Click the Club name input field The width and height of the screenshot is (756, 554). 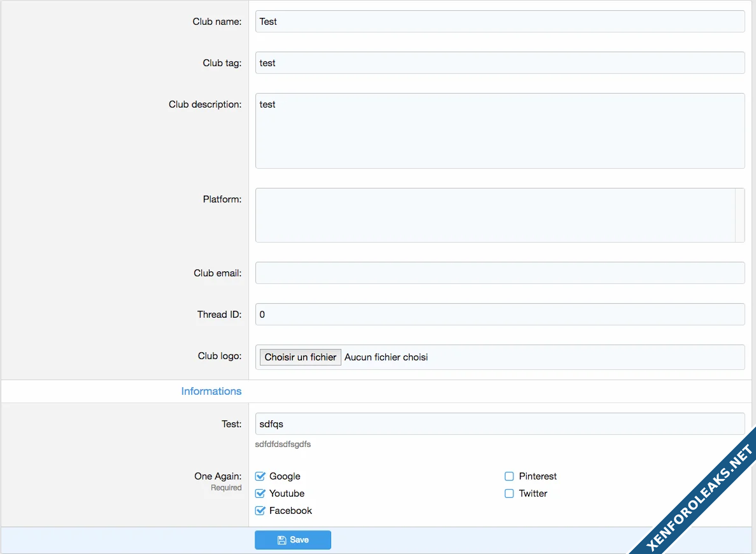click(x=499, y=22)
